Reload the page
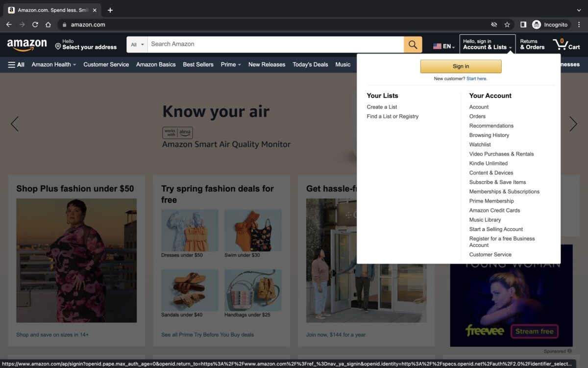This screenshot has width=588, height=368. [x=35, y=25]
